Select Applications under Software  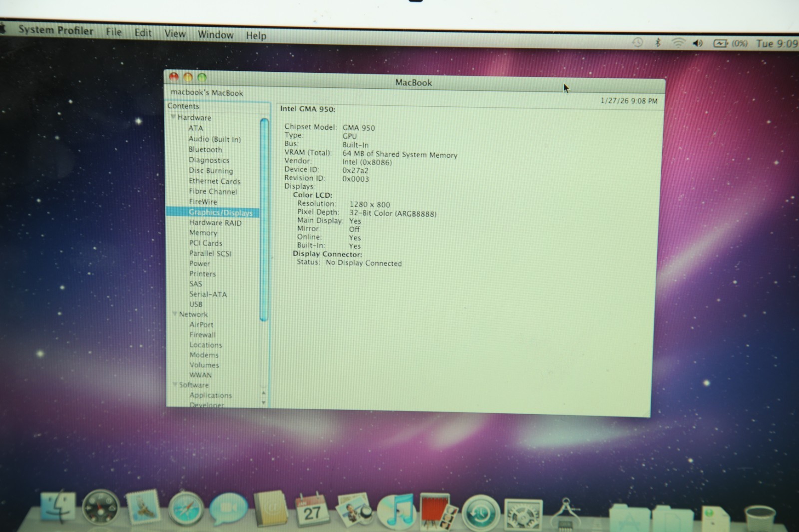pyautogui.click(x=210, y=395)
